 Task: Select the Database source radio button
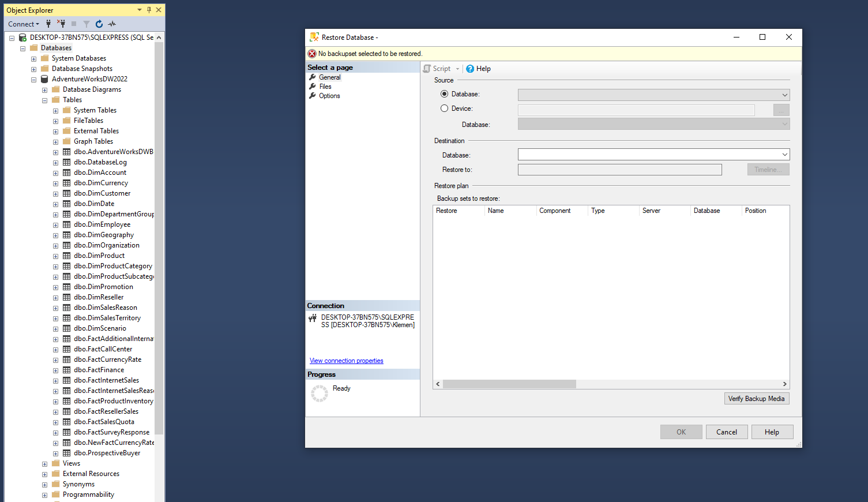pos(444,94)
